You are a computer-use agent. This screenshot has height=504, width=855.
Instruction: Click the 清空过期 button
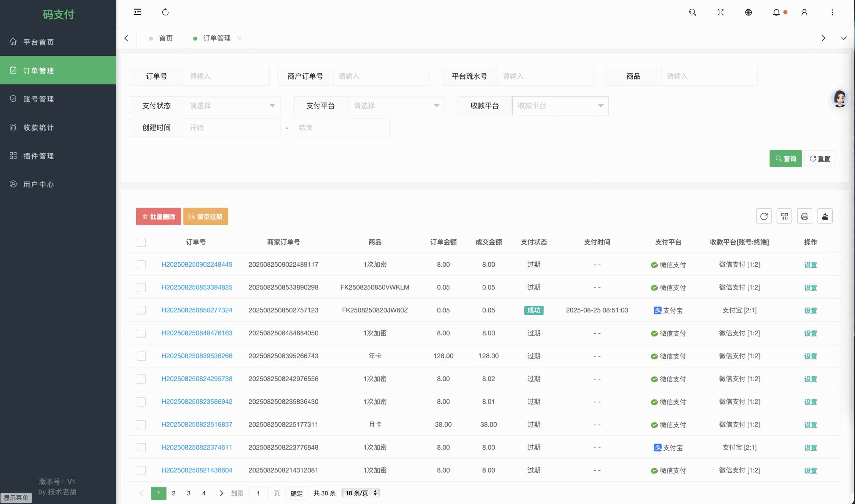click(205, 217)
